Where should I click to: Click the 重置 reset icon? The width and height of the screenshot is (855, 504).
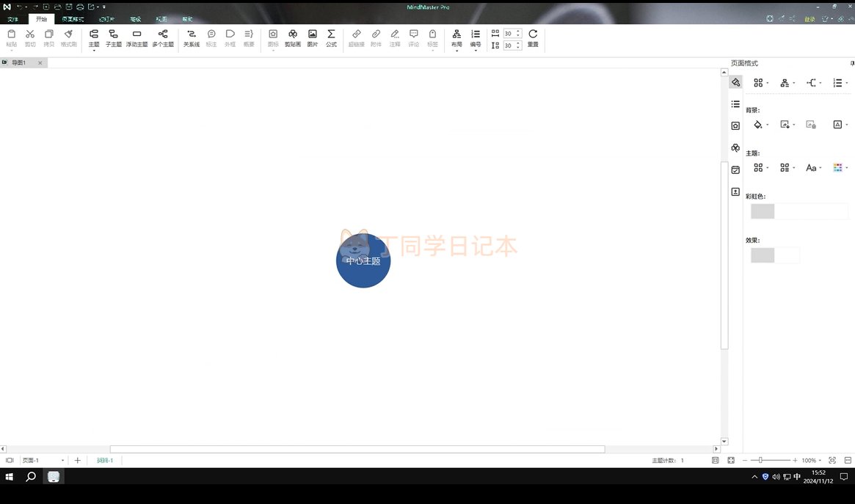pyautogui.click(x=533, y=38)
